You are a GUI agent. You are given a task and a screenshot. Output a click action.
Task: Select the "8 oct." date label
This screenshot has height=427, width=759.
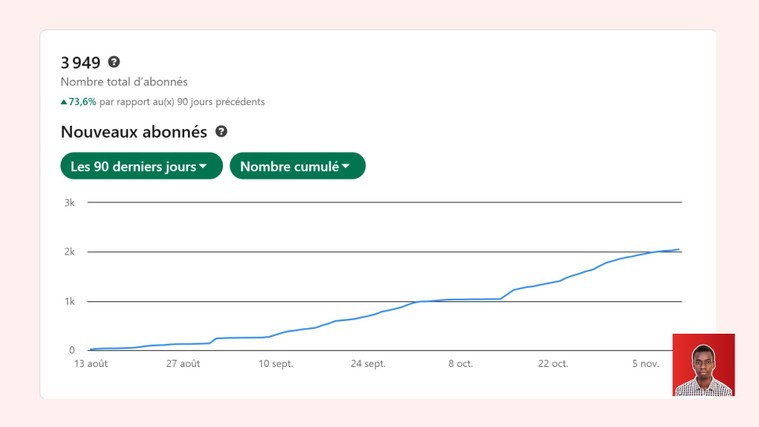click(460, 364)
